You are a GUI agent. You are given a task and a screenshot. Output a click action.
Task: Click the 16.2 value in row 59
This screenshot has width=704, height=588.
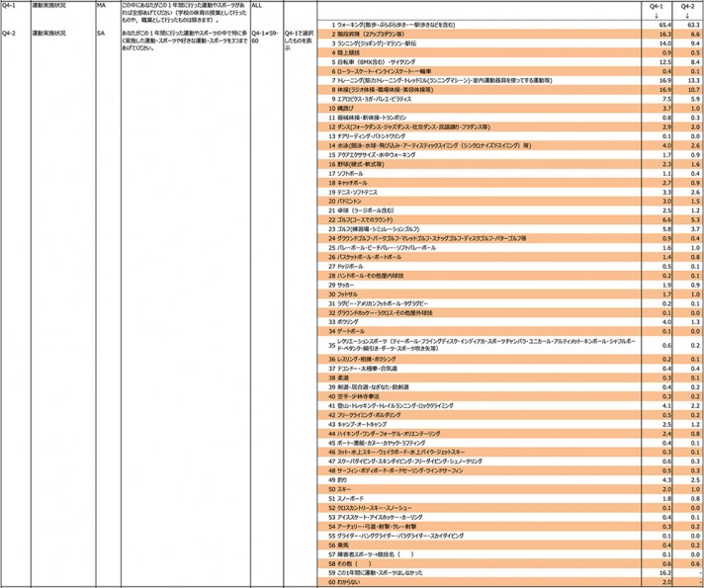(x=664, y=573)
